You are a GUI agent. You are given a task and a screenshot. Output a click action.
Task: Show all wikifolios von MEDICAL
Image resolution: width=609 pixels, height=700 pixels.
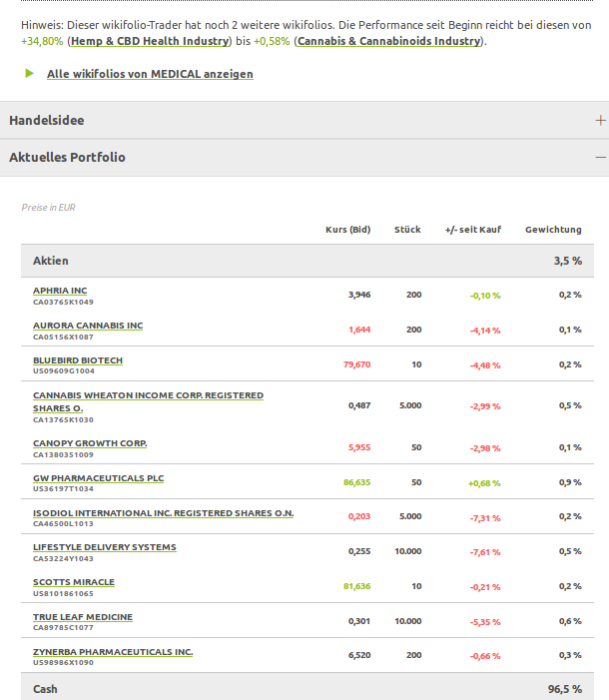[x=150, y=74]
